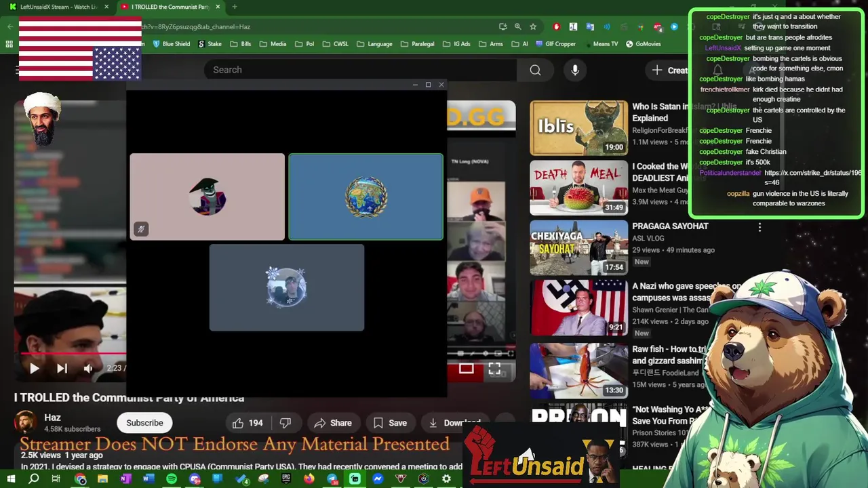Image resolution: width=868 pixels, height=488 pixels.
Task: Open the red shield browser extension
Action: point(556,26)
